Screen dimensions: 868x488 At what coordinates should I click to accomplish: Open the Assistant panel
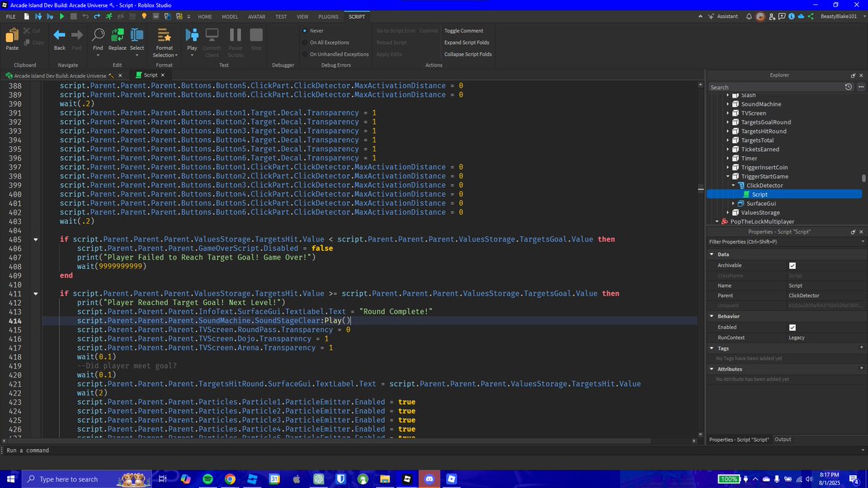(723, 16)
